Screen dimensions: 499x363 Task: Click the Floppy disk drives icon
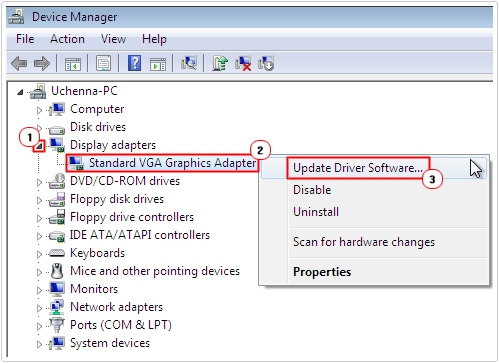57,199
